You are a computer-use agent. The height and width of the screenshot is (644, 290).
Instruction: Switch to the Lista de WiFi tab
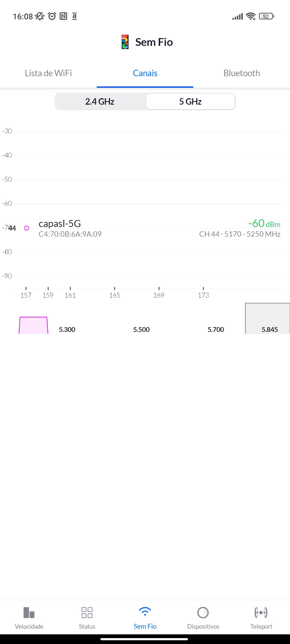[x=48, y=73]
